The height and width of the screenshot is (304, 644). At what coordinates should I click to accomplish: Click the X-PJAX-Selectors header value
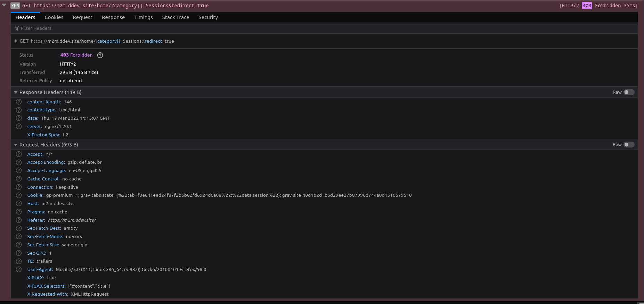pos(89,286)
